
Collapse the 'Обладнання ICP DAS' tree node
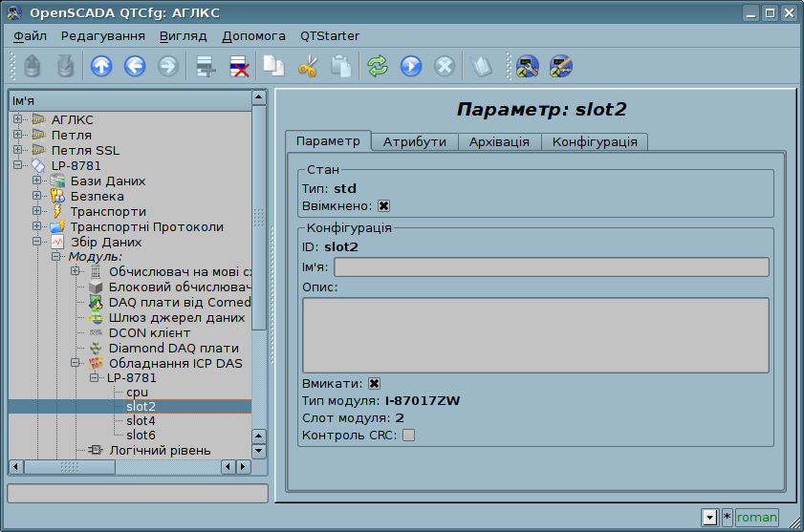75,363
